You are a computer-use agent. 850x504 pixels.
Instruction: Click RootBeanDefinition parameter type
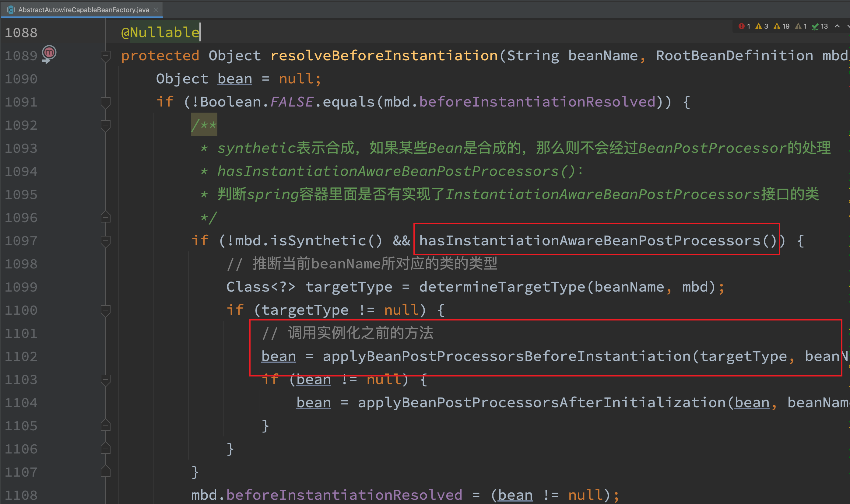735,56
